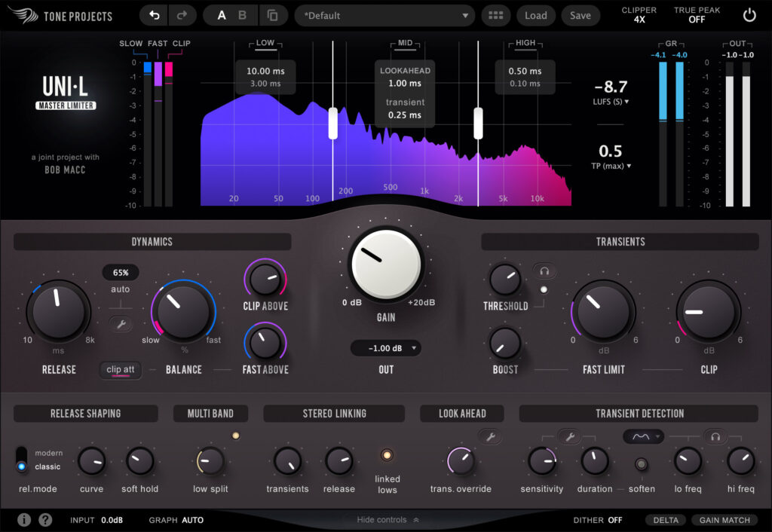Viewport: 772px width, 532px height.
Task: Click the Load button
Action: (x=536, y=16)
